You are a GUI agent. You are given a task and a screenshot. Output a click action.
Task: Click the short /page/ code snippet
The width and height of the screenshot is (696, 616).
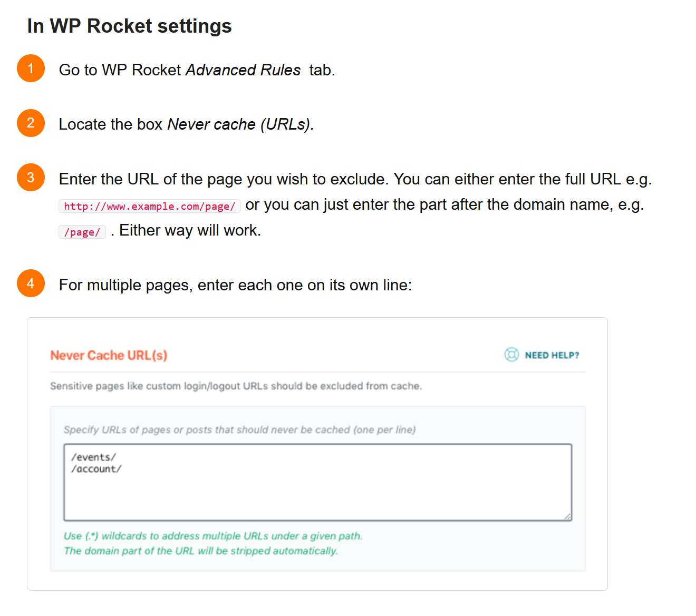(82, 232)
